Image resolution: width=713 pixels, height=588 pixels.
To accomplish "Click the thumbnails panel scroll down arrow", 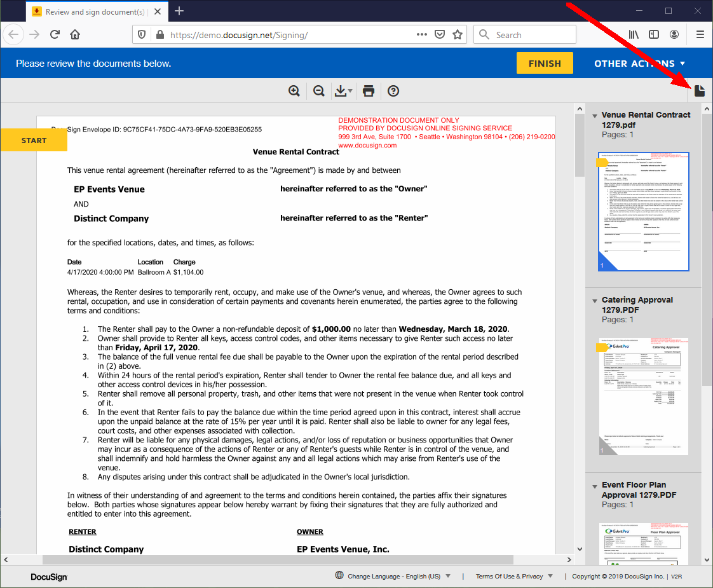I will (707, 560).
